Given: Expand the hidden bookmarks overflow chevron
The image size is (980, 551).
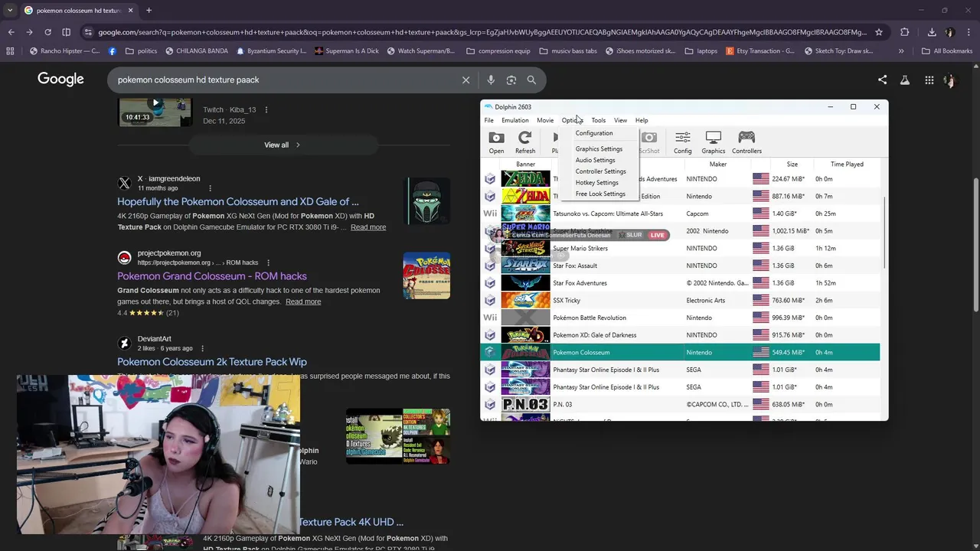Looking at the screenshot, I should [x=901, y=51].
